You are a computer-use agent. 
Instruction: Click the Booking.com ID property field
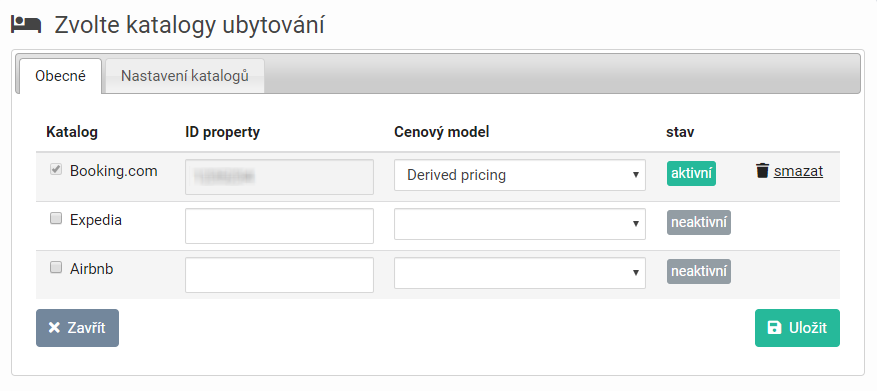(279, 177)
